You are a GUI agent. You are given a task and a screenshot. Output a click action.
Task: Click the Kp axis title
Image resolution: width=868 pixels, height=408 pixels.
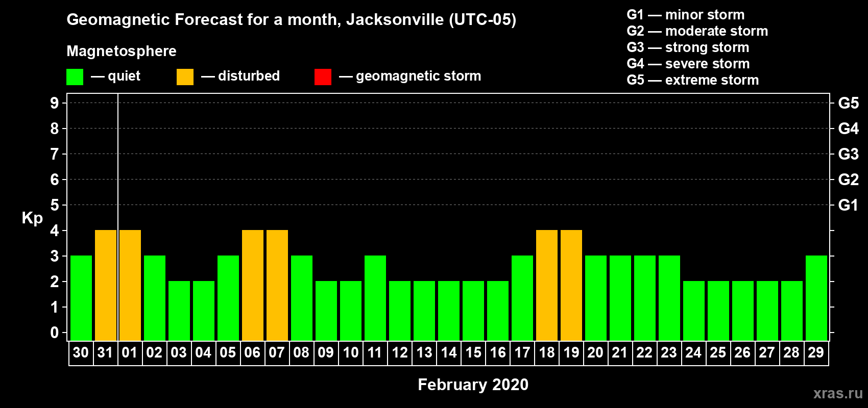pos(32,218)
